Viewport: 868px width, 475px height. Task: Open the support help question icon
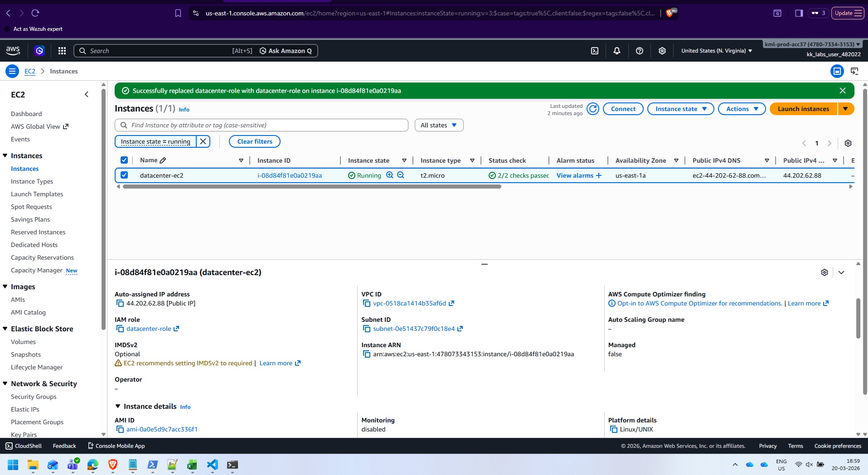coord(640,51)
